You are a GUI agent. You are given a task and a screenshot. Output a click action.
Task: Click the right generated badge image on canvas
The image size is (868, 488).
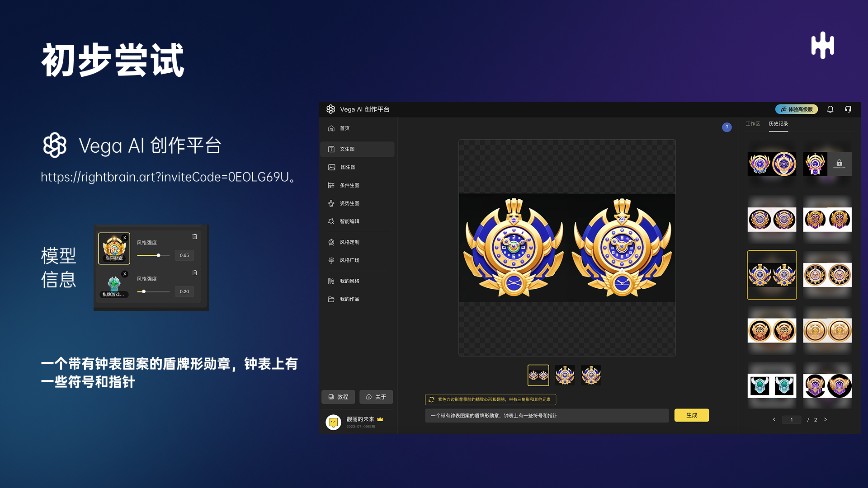pyautogui.click(x=622, y=248)
